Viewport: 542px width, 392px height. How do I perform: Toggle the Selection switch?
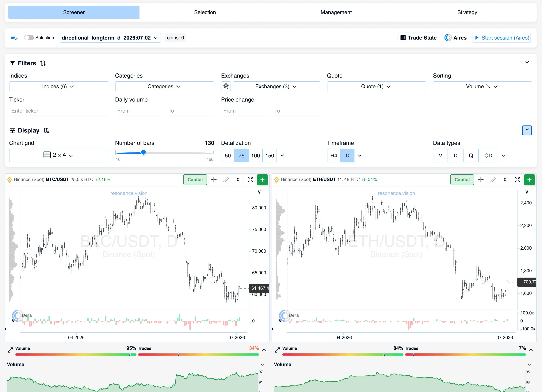coord(29,38)
